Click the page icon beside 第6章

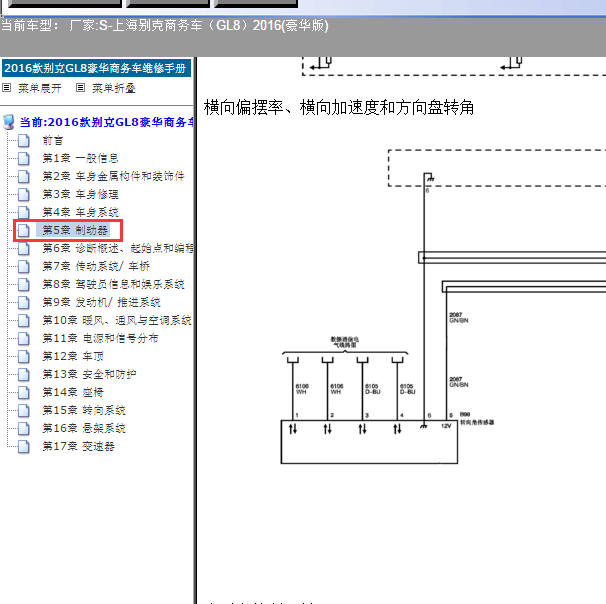click(24, 248)
